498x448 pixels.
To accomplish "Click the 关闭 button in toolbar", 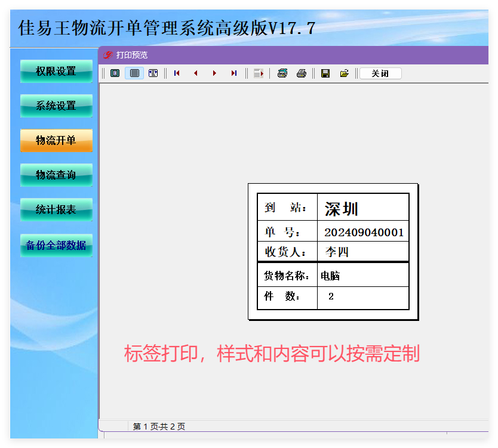I will click(x=380, y=73).
